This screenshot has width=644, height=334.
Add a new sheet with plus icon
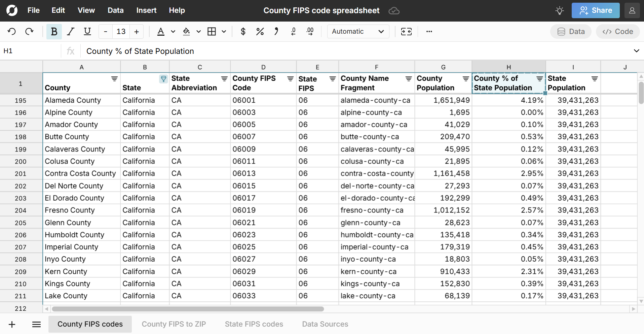click(12, 324)
